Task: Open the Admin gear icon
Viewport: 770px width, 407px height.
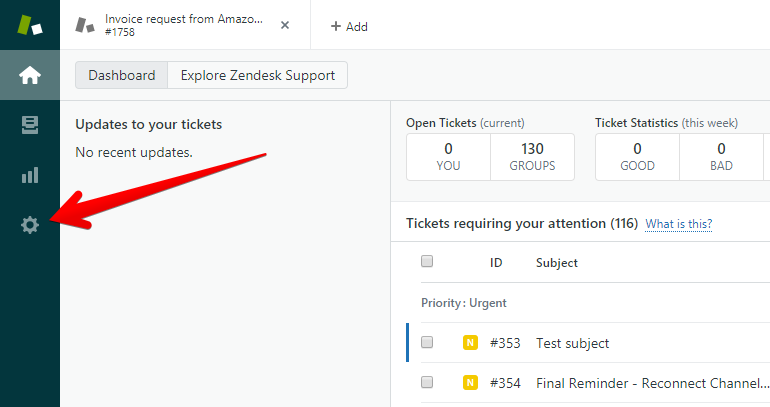Action: pos(30,225)
